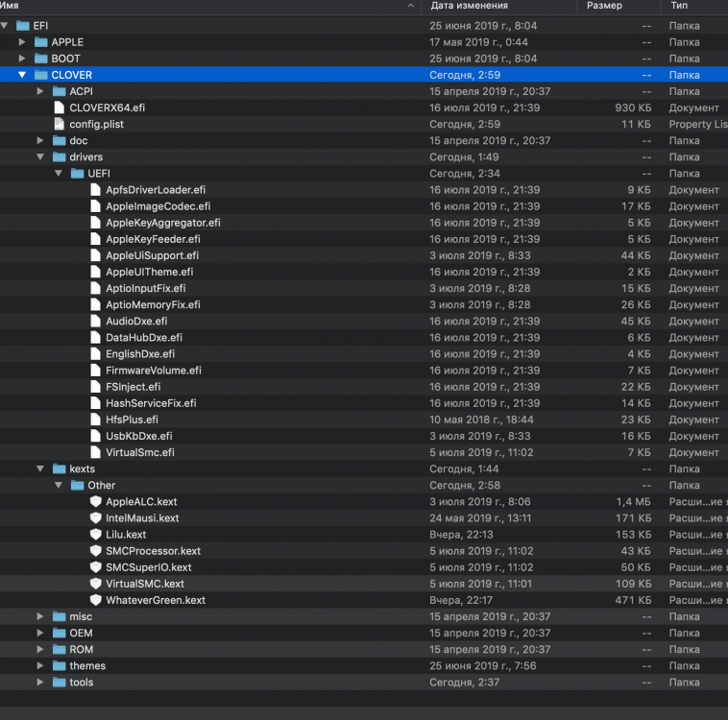Select the FSInject.efi file name
728x720 pixels.
pos(133,387)
